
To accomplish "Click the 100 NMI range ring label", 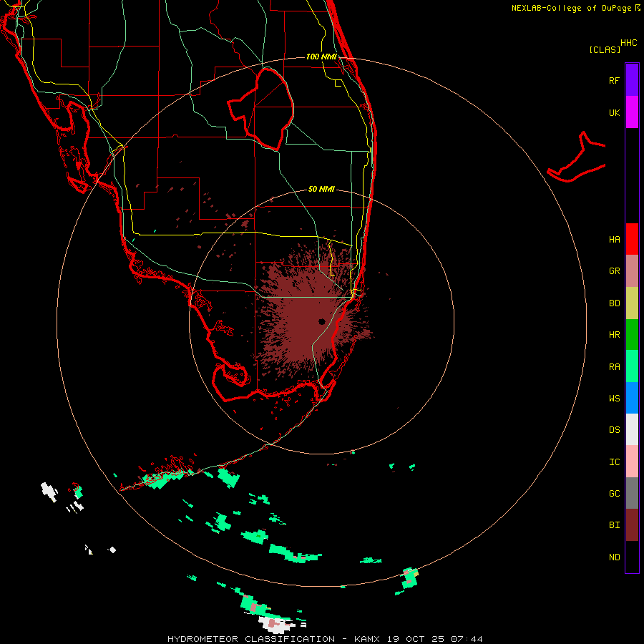I will tap(321, 57).
